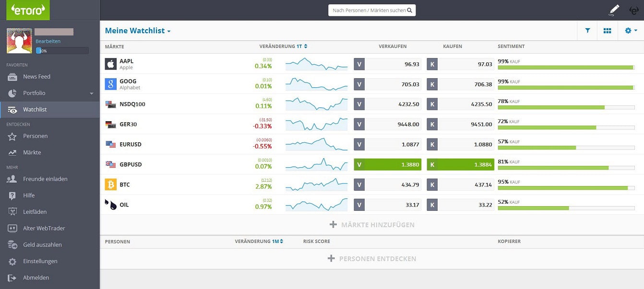Buy AAPL at 97.03
This screenshot has width=644, height=289.
(461, 64)
